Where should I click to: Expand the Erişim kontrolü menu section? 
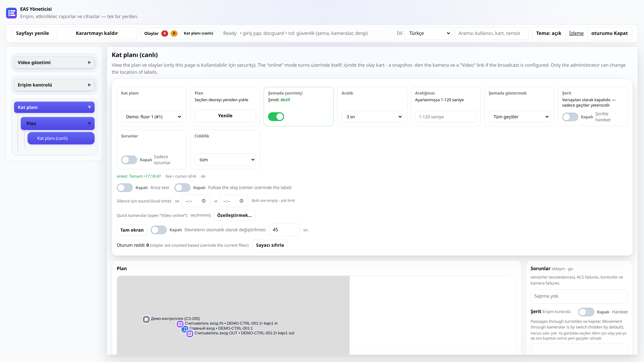pos(54,85)
